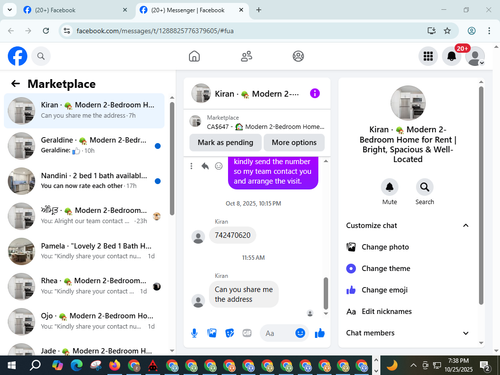The width and height of the screenshot is (500, 375).
Task: Open the Windows Start menu
Action: [11, 366]
